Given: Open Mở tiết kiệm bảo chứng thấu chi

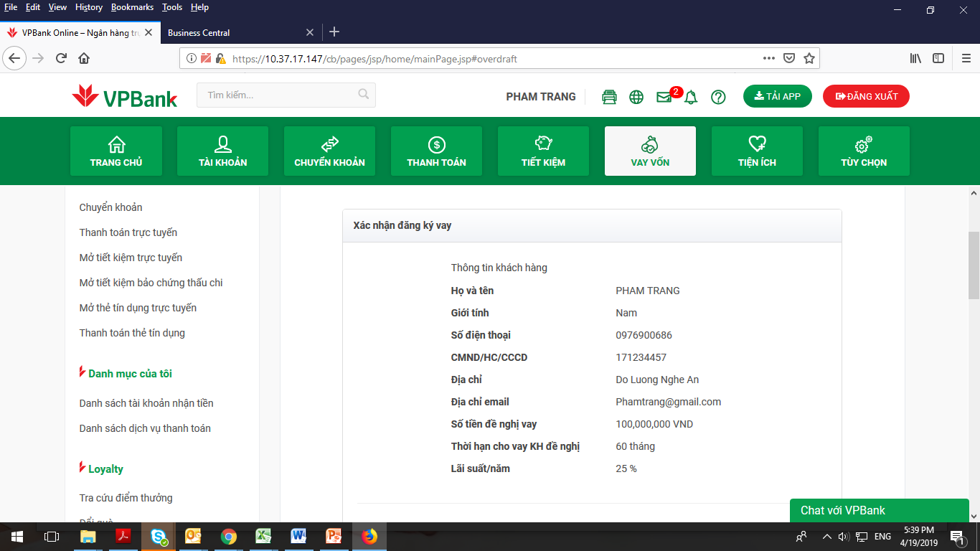Looking at the screenshot, I should [151, 283].
